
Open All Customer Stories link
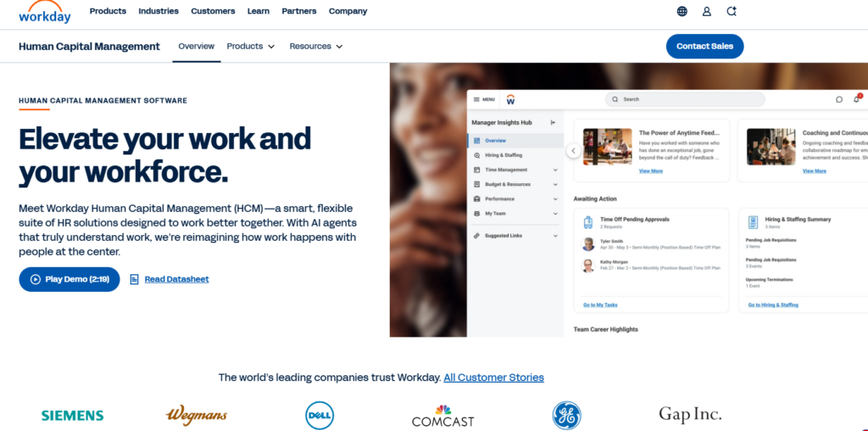click(494, 378)
